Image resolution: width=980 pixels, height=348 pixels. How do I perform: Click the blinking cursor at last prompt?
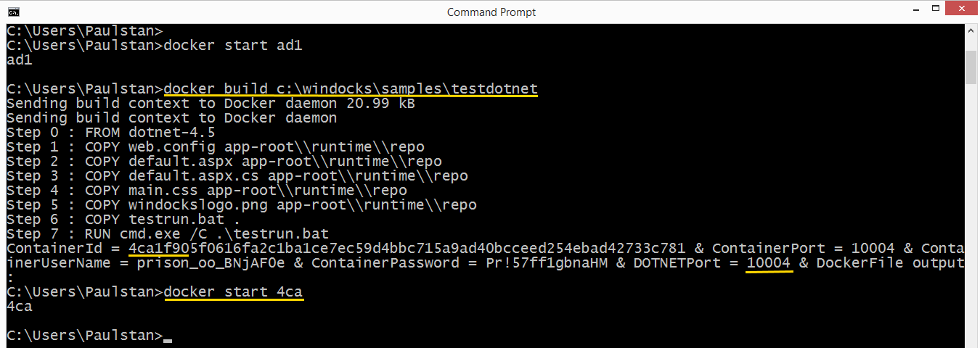168,336
